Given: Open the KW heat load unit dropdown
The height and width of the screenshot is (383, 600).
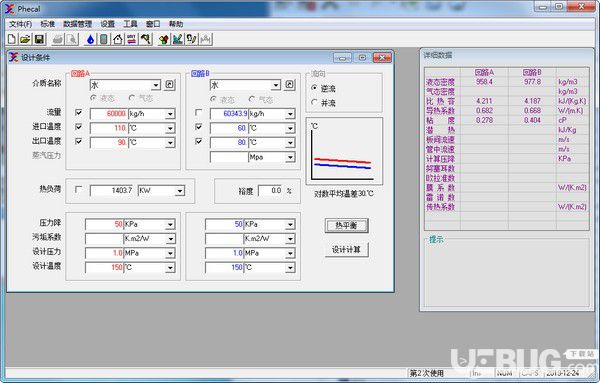Looking at the screenshot, I should 179,191.
